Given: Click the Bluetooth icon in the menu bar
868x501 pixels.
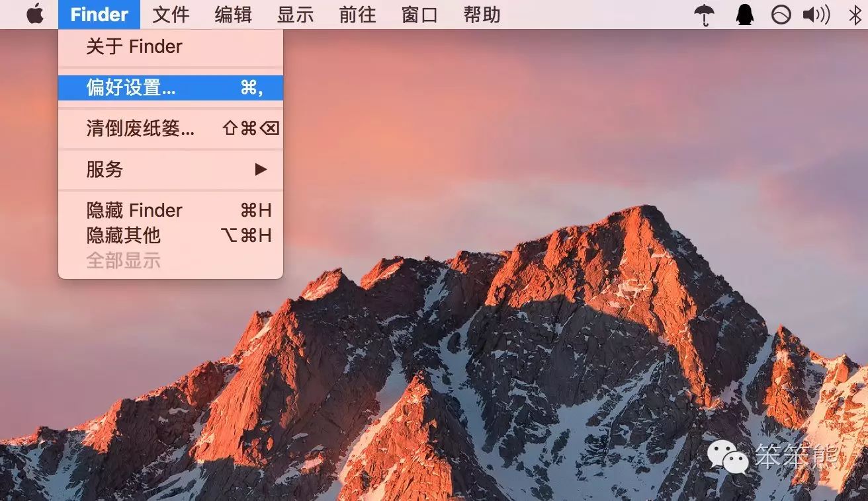Looking at the screenshot, I should tap(855, 15).
